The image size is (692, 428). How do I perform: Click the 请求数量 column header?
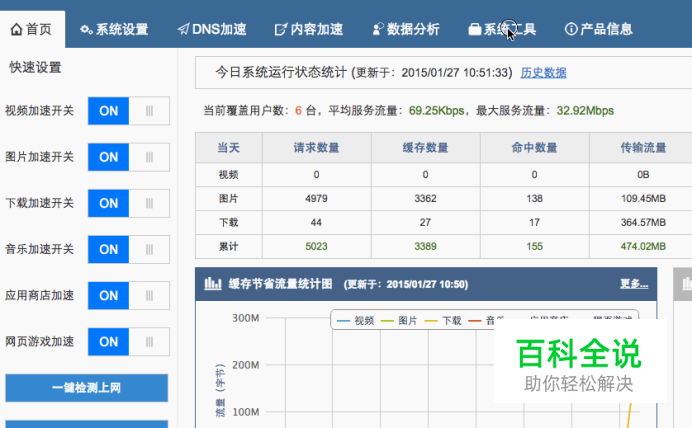(x=316, y=148)
